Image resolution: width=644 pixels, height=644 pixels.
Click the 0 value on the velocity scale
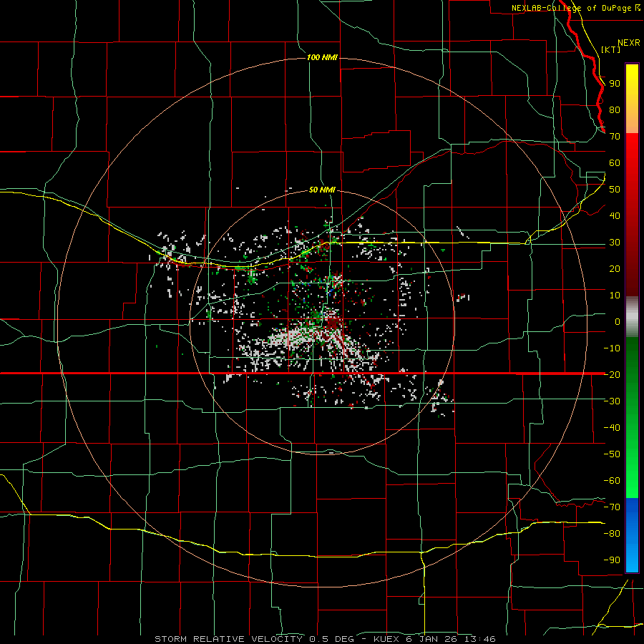click(x=618, y=321)
